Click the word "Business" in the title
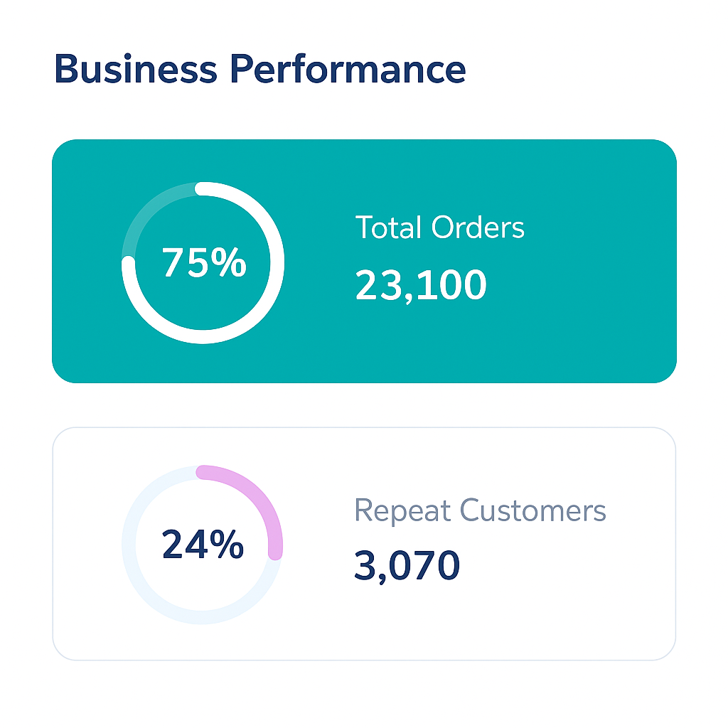Viewport: 728px width, 728px height. [x=135, y=70]
